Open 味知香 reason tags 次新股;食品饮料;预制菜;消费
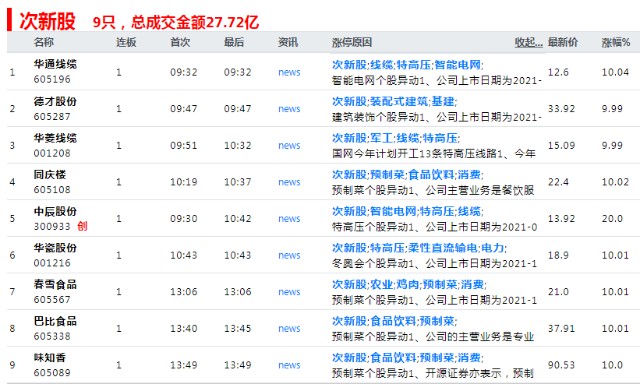 tap(407, 358)
